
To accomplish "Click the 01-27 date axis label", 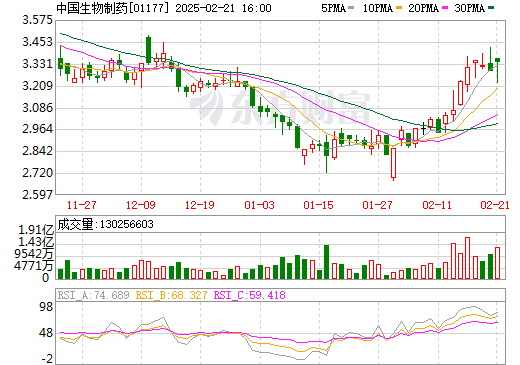I will pyautogui.click(x=377, y=205).
